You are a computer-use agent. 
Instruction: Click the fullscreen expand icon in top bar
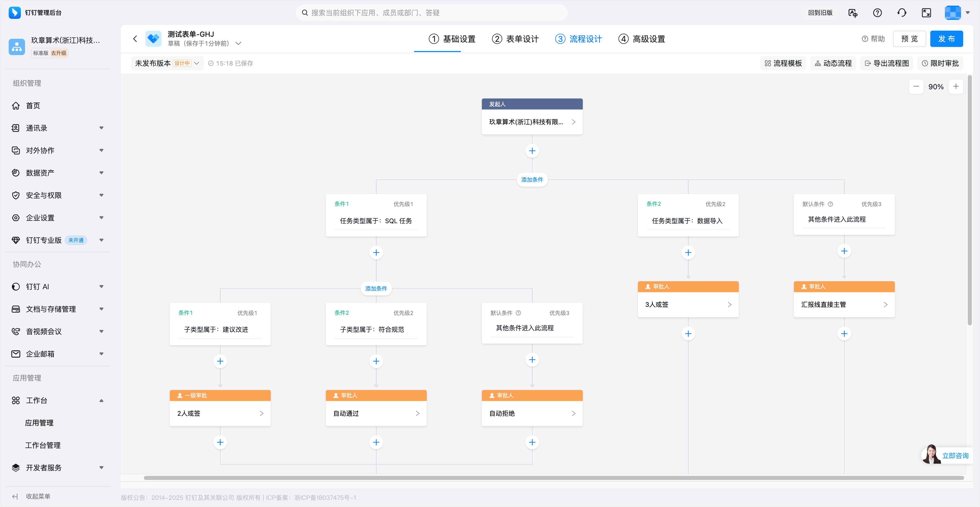[x=926, y=13]
